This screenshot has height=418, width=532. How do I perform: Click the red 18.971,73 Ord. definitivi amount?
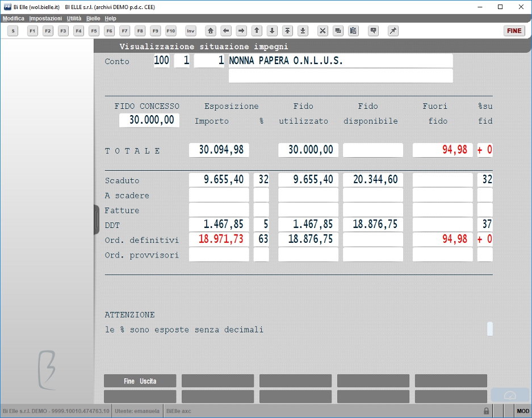219,239
